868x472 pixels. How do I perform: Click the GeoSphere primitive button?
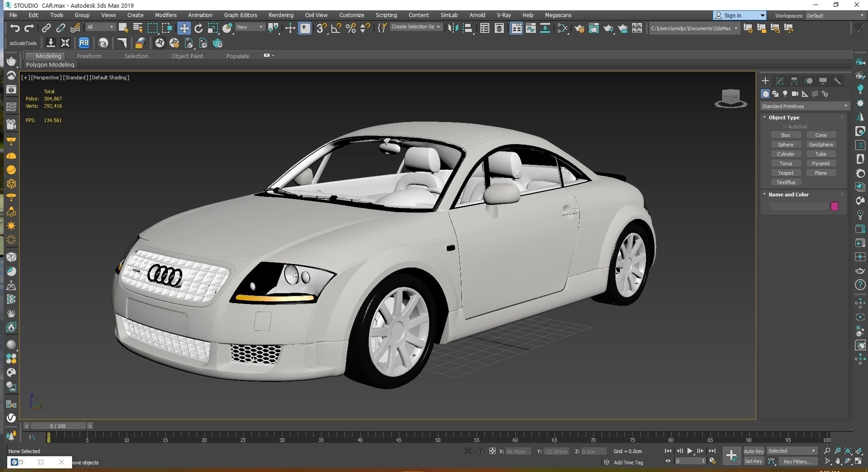pyautogui.click(x=821, y=145)
